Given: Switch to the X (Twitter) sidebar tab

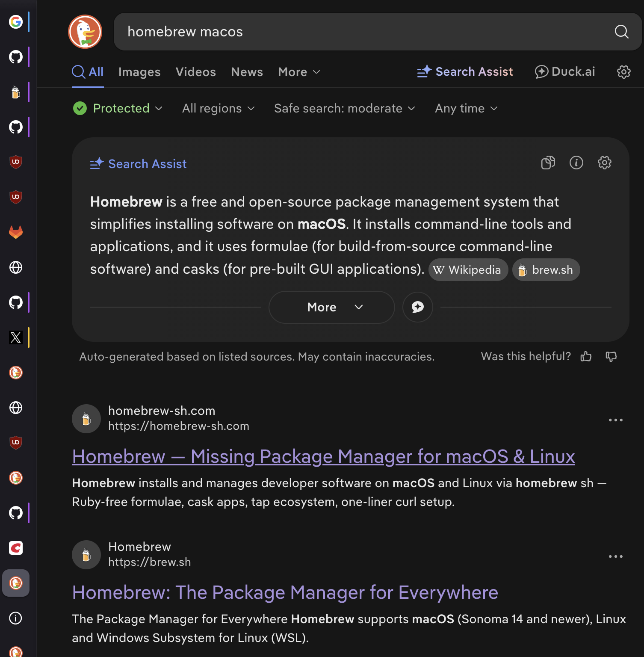Looking at the screenshot, I should [16, 337].
